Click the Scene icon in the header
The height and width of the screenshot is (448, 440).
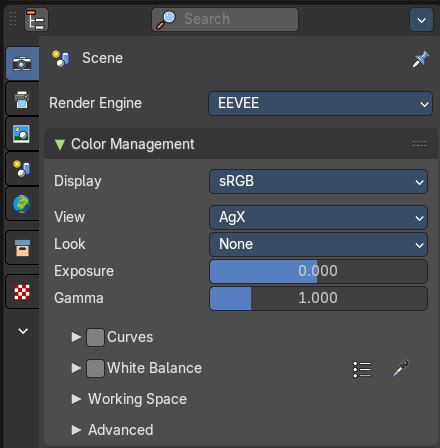coord(61,58)
